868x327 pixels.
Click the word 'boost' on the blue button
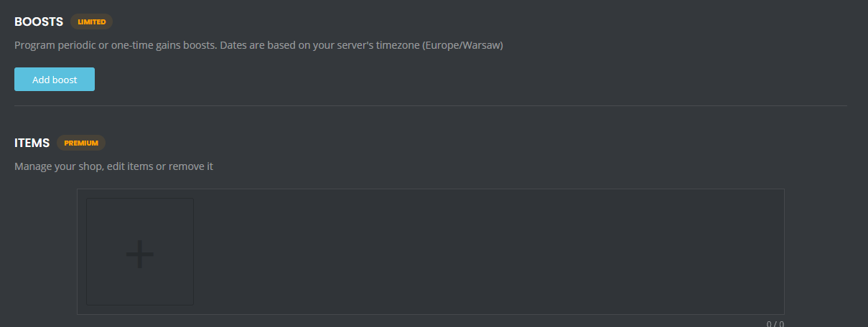(x=65, y=80)
